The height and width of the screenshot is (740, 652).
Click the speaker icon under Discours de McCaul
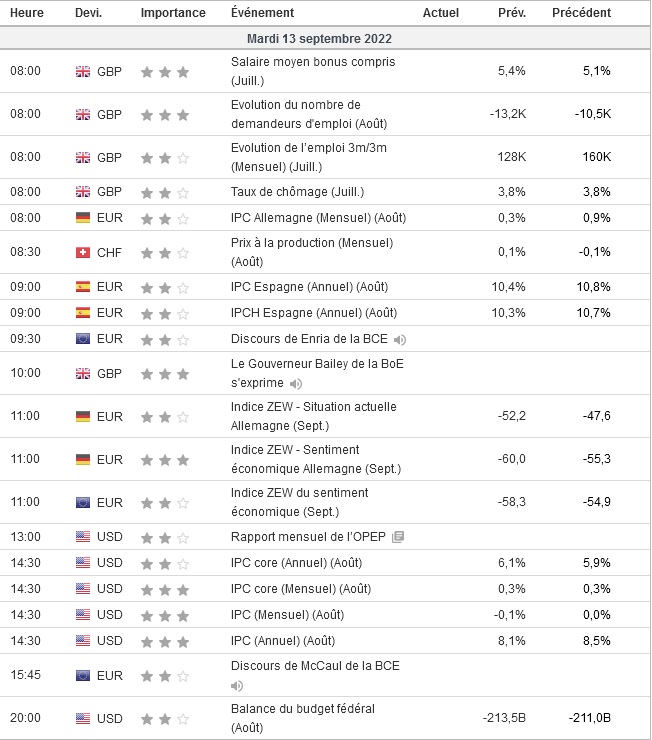coord(236,686)
